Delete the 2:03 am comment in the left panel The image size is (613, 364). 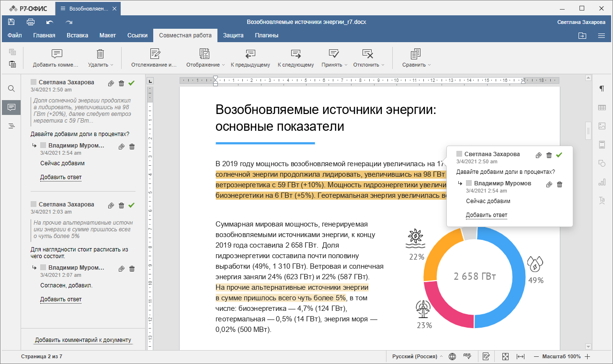122,205
